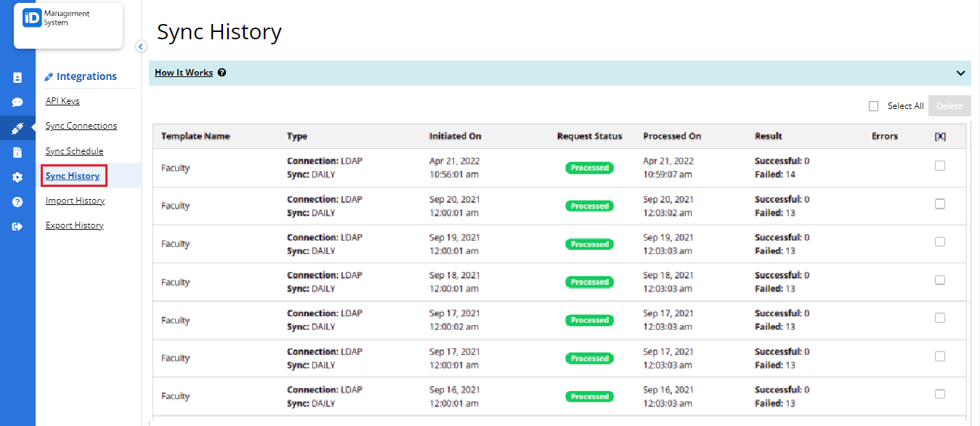The image size is (980, 426).
Task: Select the logout icon in sidebar
Action: click(17, 226)
